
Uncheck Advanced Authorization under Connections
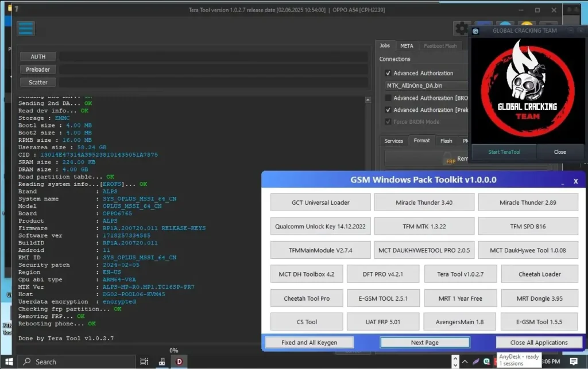point(388,73)
